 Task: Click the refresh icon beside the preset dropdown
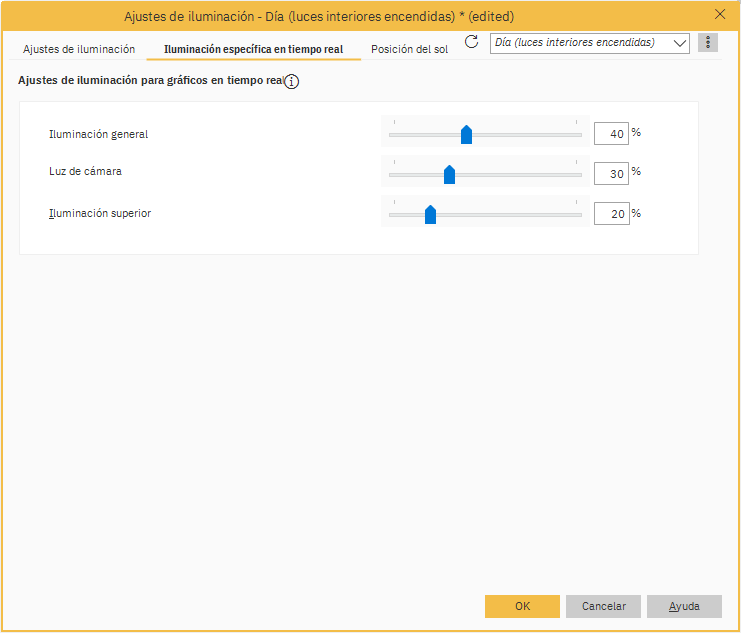coord(472,42)
